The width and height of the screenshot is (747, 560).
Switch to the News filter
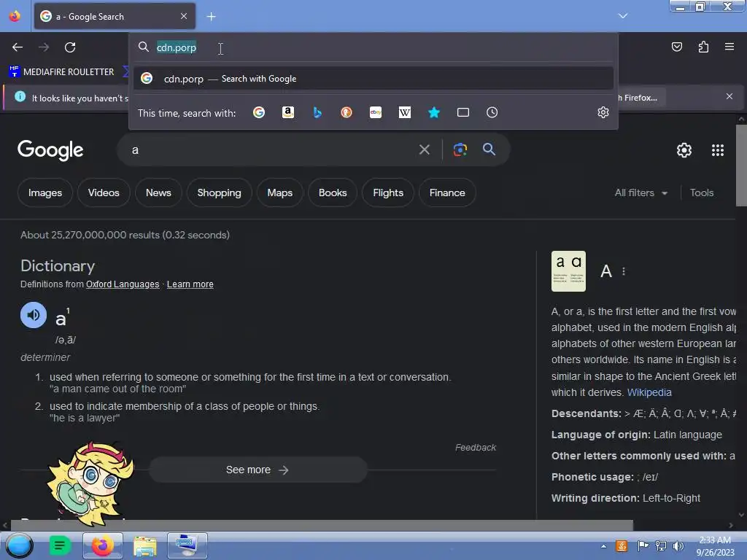coord(158,192)
